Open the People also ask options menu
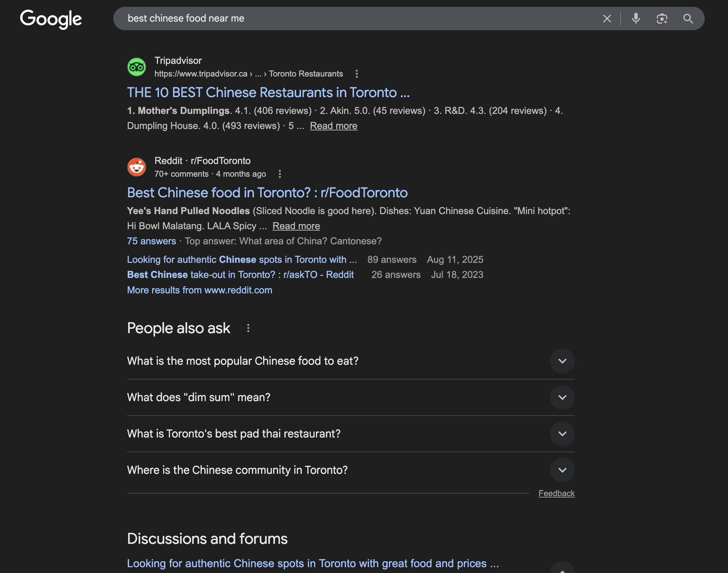Image resolution: width=728 pixels, height=573 pixels. point(248,328)
